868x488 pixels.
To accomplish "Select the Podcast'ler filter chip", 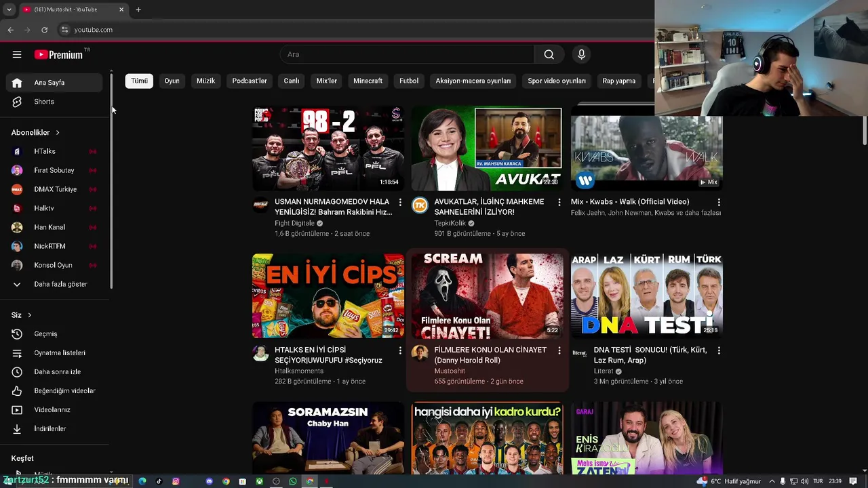I will (250, 81).
